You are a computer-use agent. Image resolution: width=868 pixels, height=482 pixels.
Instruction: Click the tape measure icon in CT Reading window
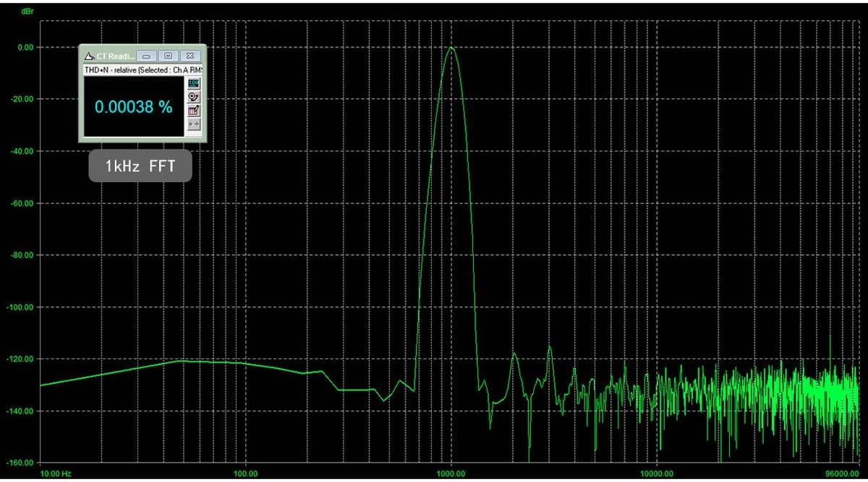click(194, 97)
